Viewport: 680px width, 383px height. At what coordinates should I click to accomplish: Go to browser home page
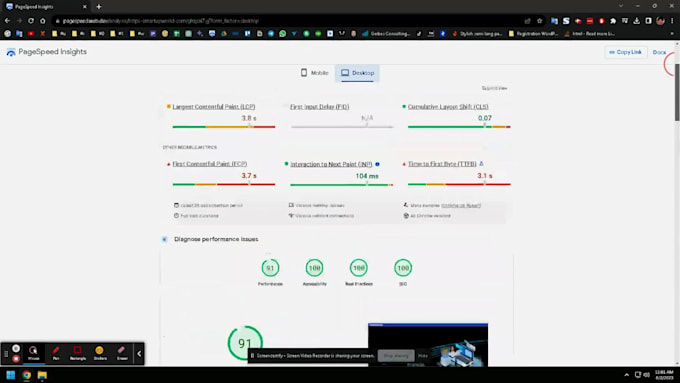point(42,21)
